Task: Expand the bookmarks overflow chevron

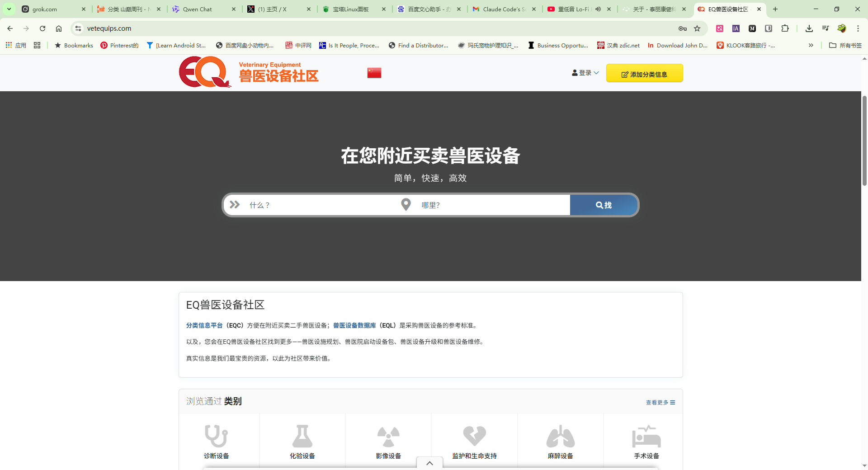Action: click(811, 45)
